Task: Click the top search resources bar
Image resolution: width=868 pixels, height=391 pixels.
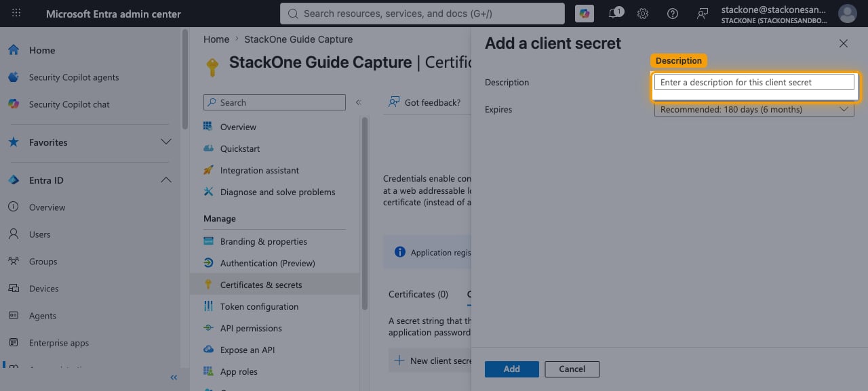Action: tap(422, 14)
